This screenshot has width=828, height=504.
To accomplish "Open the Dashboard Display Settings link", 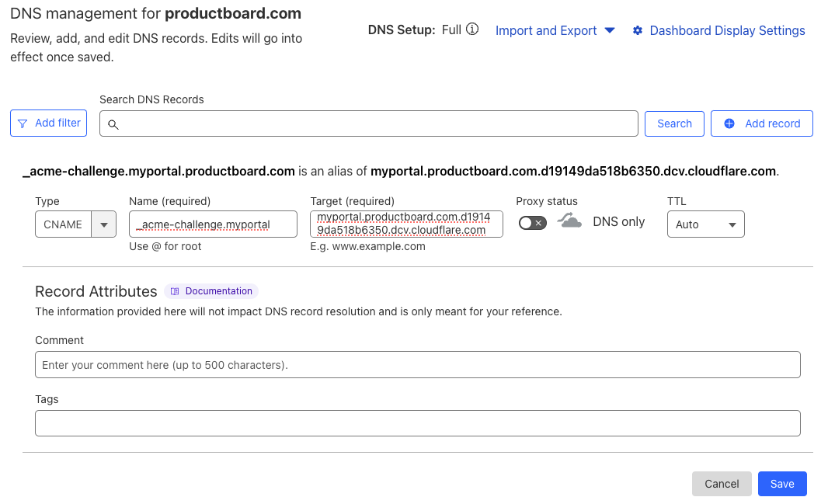I will coord(718,30).
